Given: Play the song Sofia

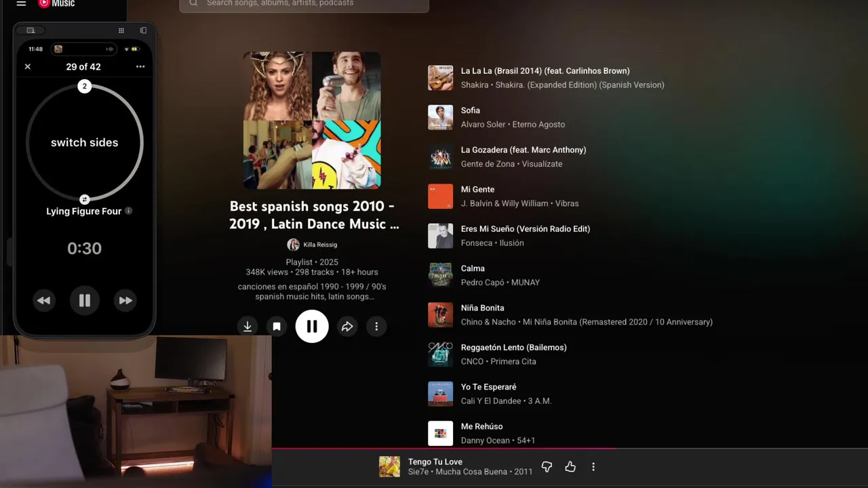Looking at the screenshot, I should tap(471, 110).
